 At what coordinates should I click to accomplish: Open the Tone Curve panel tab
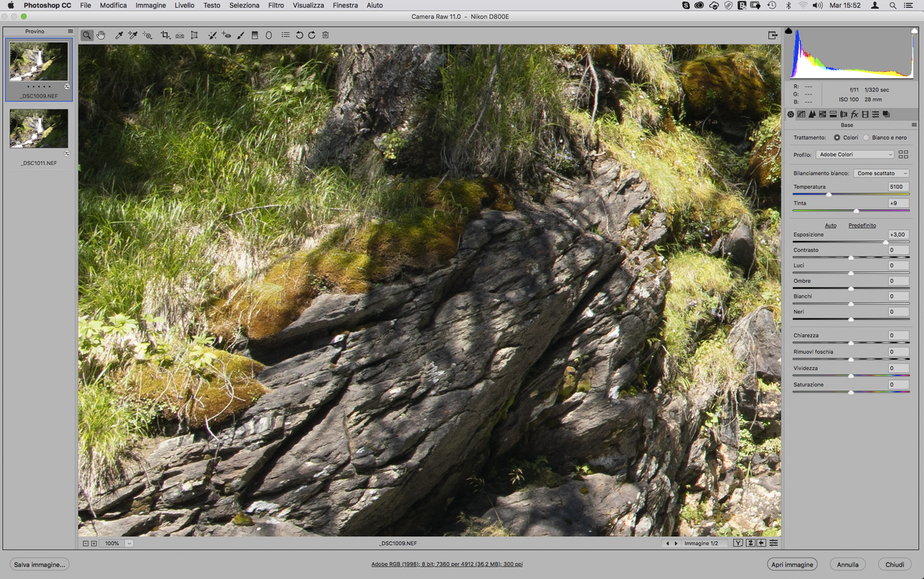801,114
